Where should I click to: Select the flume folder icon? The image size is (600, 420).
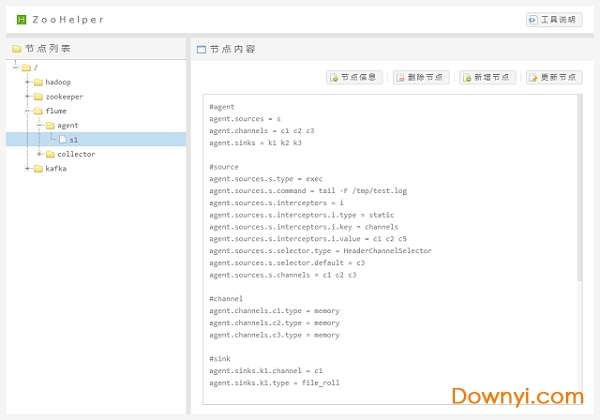(x=38, y=111)
